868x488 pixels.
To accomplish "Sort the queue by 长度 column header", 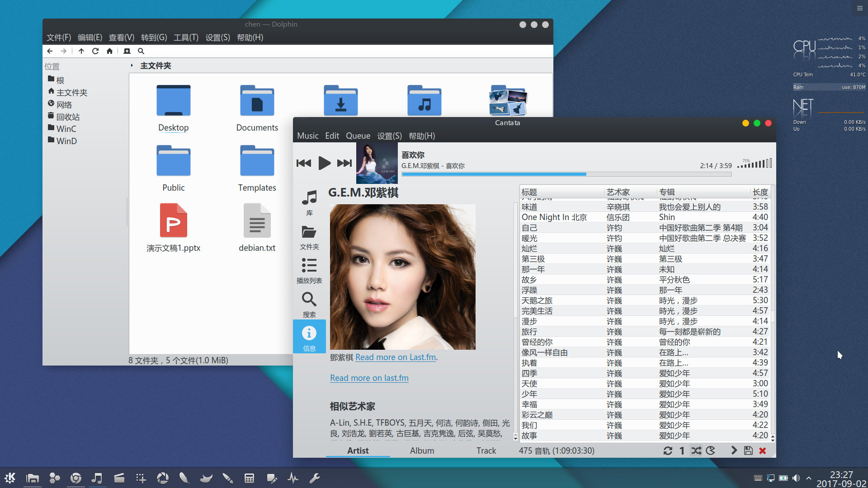I will (x=760, y=192).
